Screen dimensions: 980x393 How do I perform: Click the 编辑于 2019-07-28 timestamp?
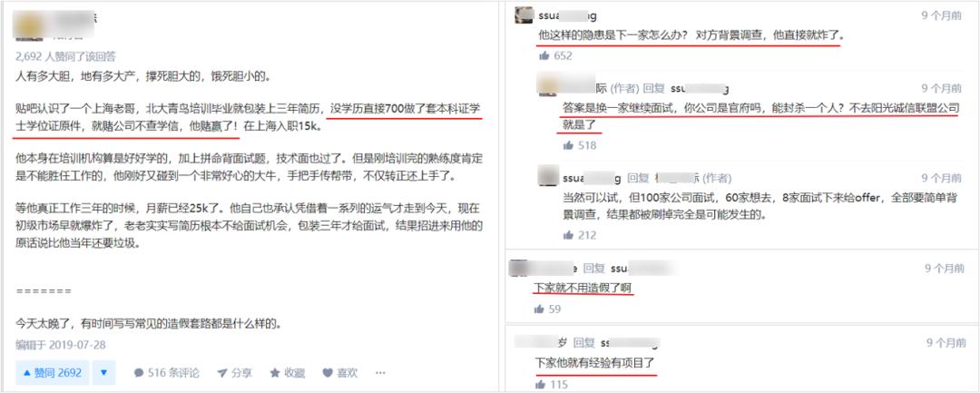point(61,345)
